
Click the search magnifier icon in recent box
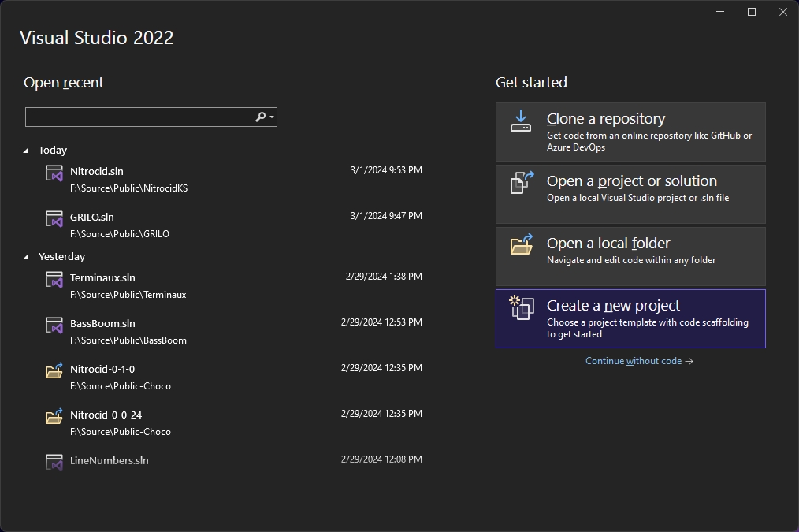[260, 117]
